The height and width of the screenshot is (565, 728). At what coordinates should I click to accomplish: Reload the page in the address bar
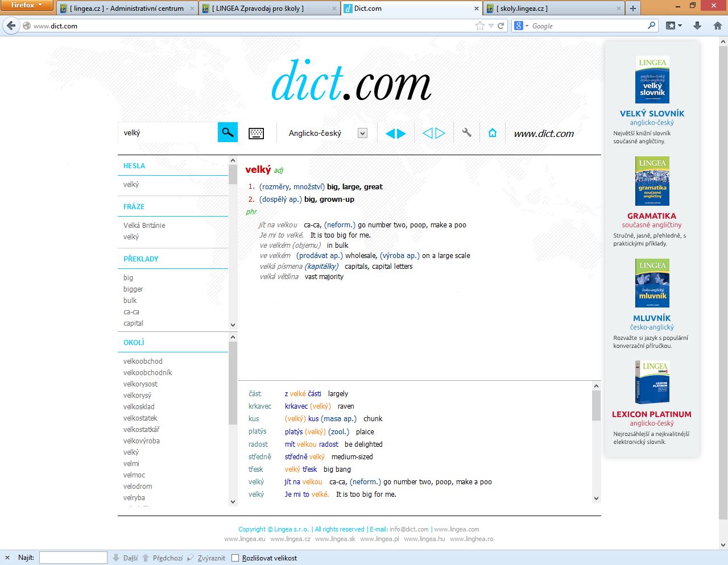(501, 26)
